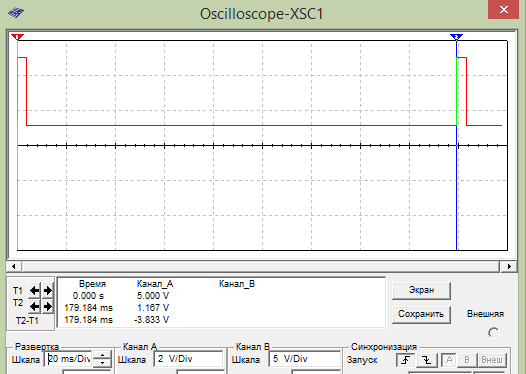Select the T2 Канал_A reading 1.167 V

[x=153, y=308]
